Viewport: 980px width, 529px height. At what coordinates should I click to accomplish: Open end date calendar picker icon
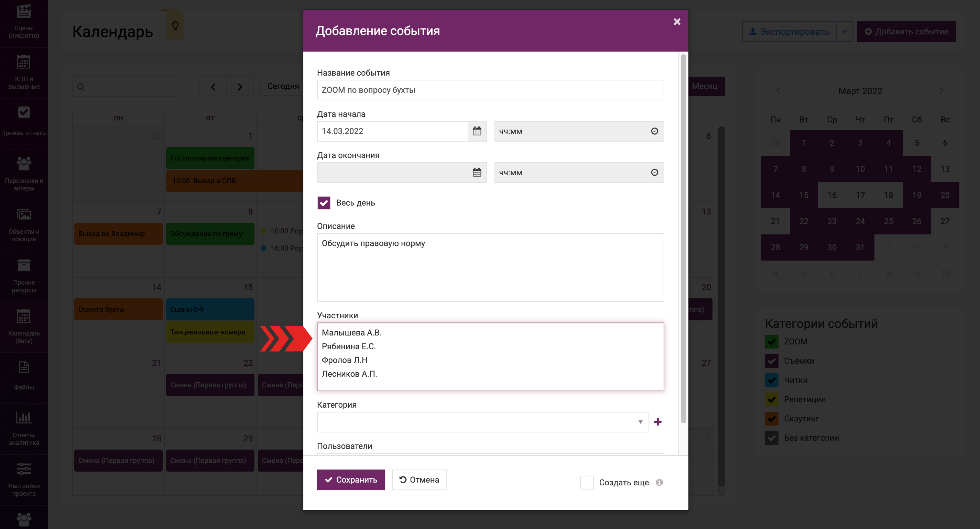pyautogui.click(x=477, y=172)
